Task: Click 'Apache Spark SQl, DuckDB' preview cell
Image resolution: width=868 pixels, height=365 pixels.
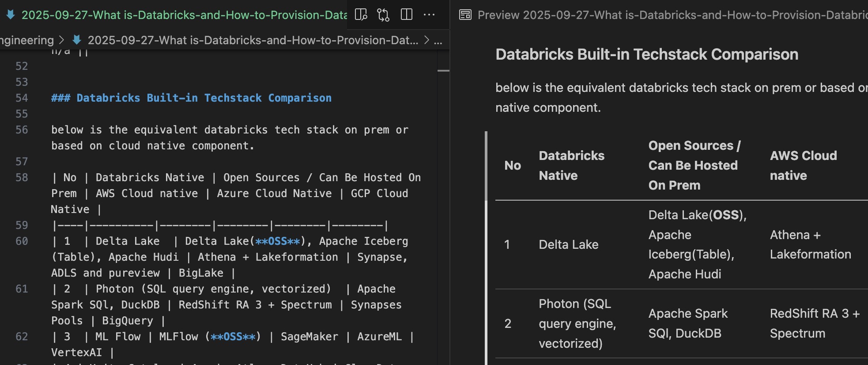Action: (688, 324)
